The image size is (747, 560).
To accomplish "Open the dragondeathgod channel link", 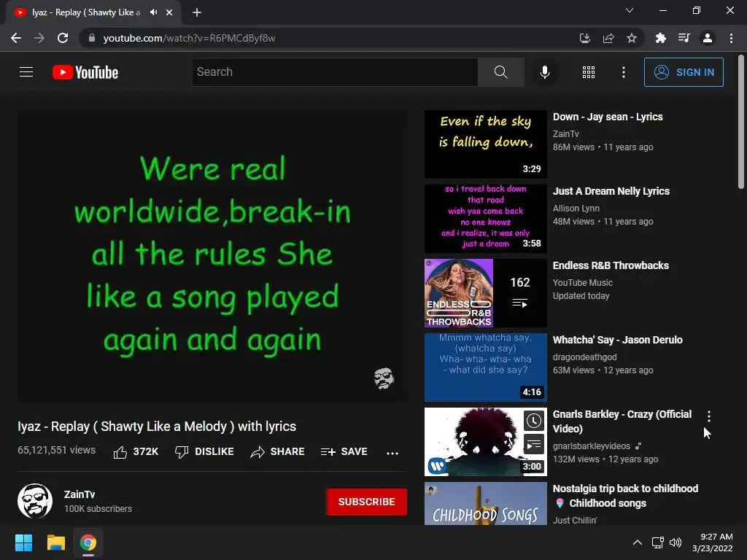I will [x=584, y=357].
